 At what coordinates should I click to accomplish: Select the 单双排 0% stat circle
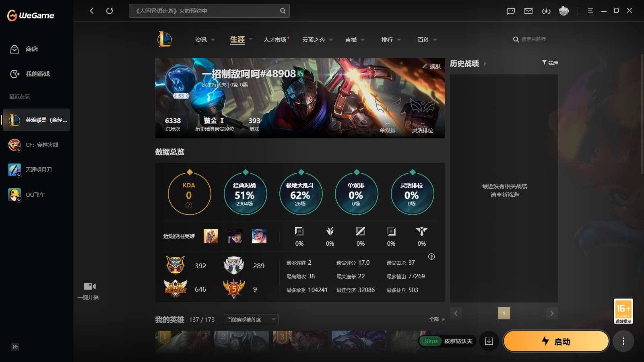click(x=356, y=193)
